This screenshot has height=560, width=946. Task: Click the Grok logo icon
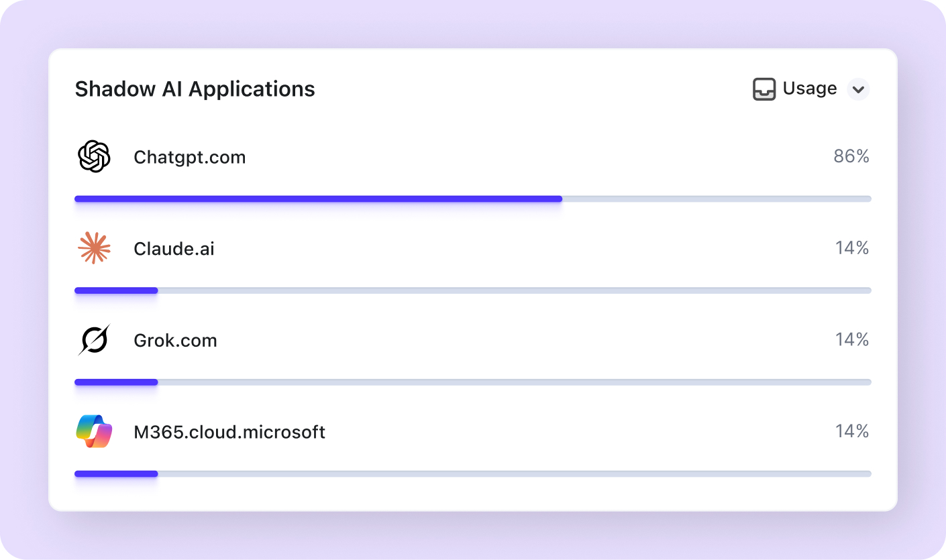[94, 340]
